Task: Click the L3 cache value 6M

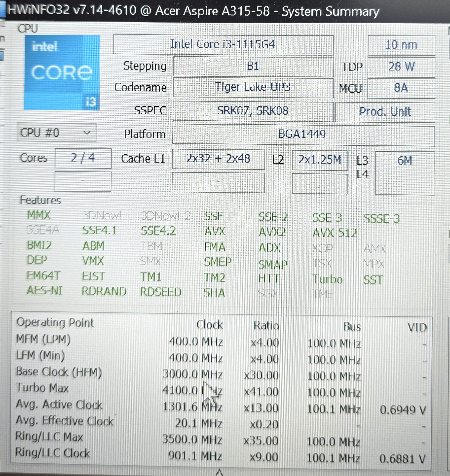Action: click(x=405, y=173)
